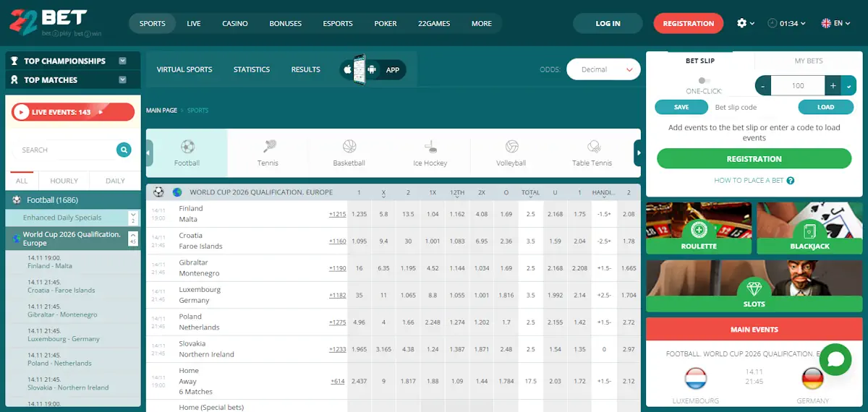This screenshot has width=868, height=412.
Task: Click the globe icon in World Cup header
Action: tap(177, 192)
